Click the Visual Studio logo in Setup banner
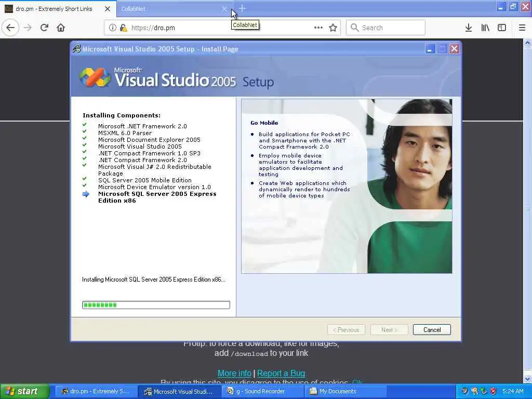 (x=95, y=77)
